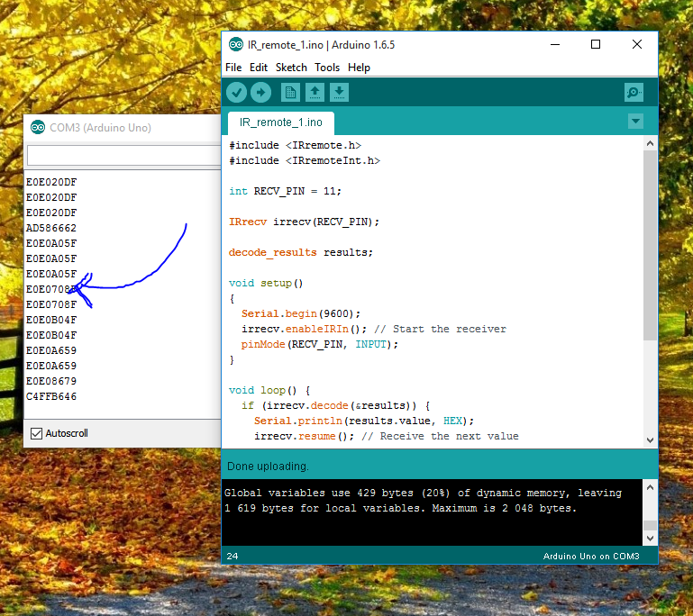The height and width of the screenshot is (616, 693).
Task: Click the Verify sketch checkmark icon
Action: [x=236, y=92]
